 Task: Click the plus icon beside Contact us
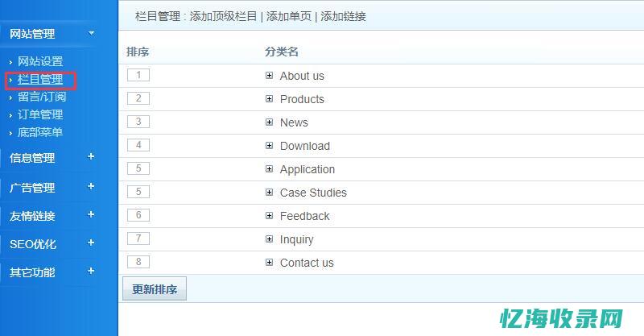[270, 263]
